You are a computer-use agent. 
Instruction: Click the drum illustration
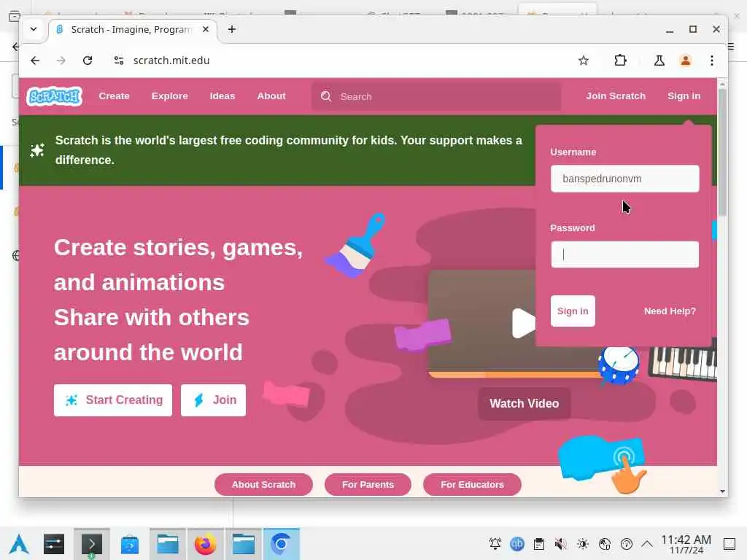point(619,365)
